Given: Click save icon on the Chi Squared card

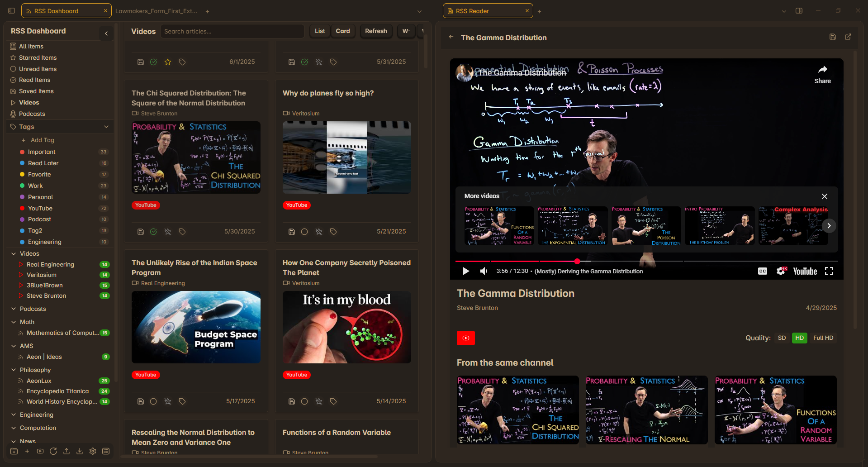Looking at the screenshot, I should [141, 232].
